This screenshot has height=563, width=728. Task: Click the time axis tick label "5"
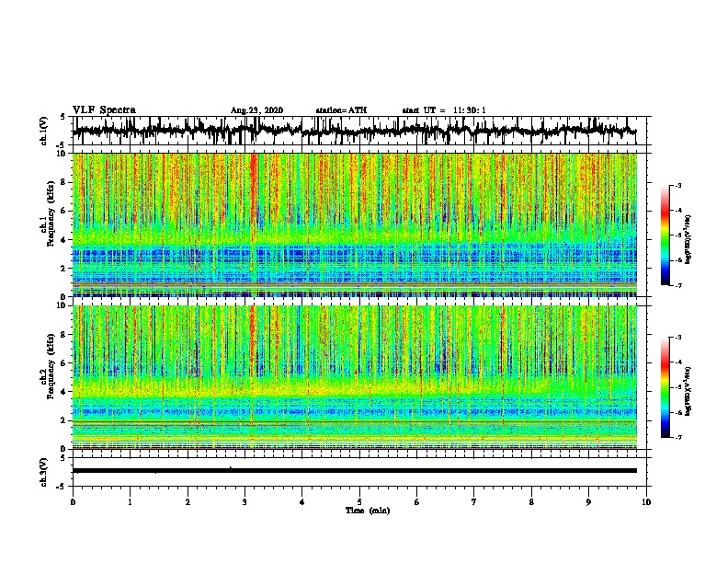pyautogui.click(x=359, y=502)
